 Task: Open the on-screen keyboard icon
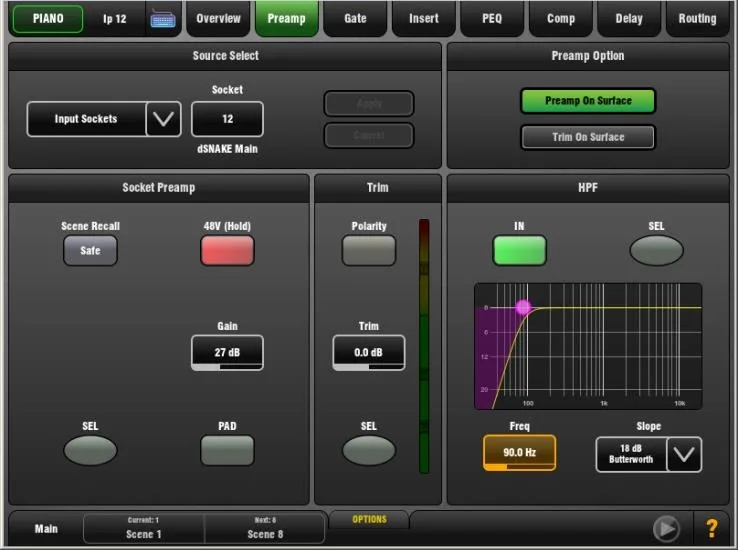coord(163,19)
